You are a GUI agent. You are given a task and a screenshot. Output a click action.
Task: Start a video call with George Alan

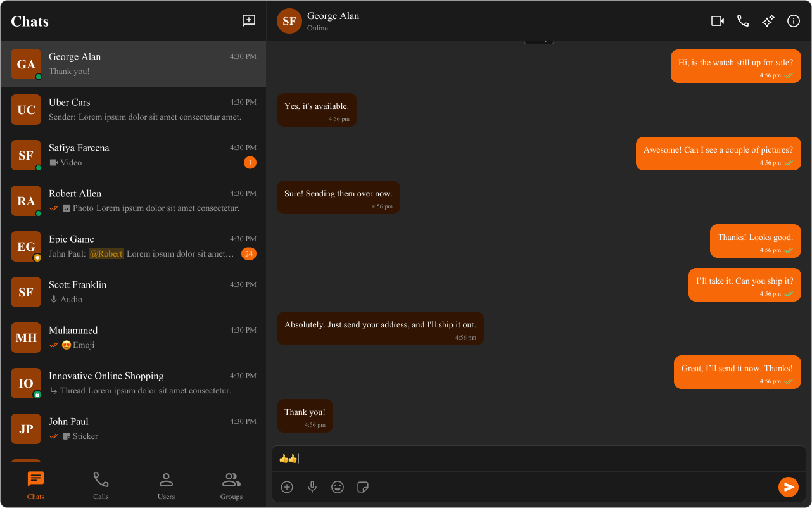click(x=718, y=21)
